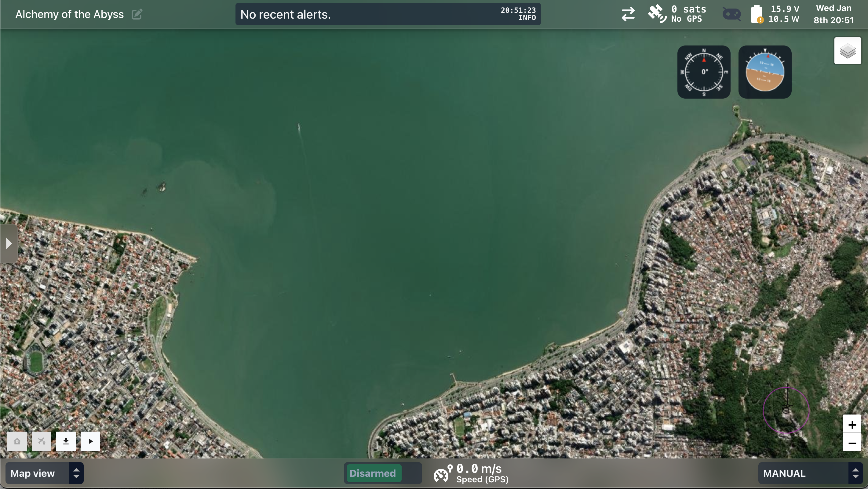Viewport: 868px width, 489px height.
Task: Open the joystick controller status icon
Action: [x=731, y=14]
